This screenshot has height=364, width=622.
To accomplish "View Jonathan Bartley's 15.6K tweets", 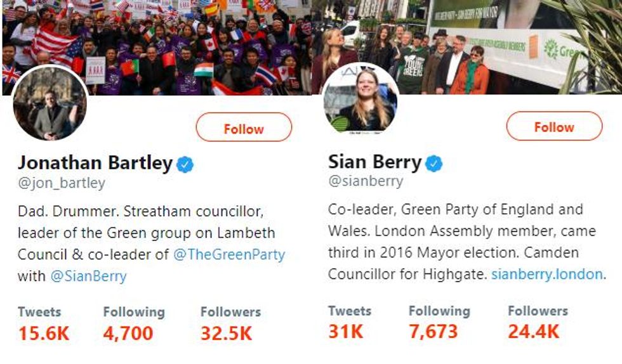I will [44, 323].
